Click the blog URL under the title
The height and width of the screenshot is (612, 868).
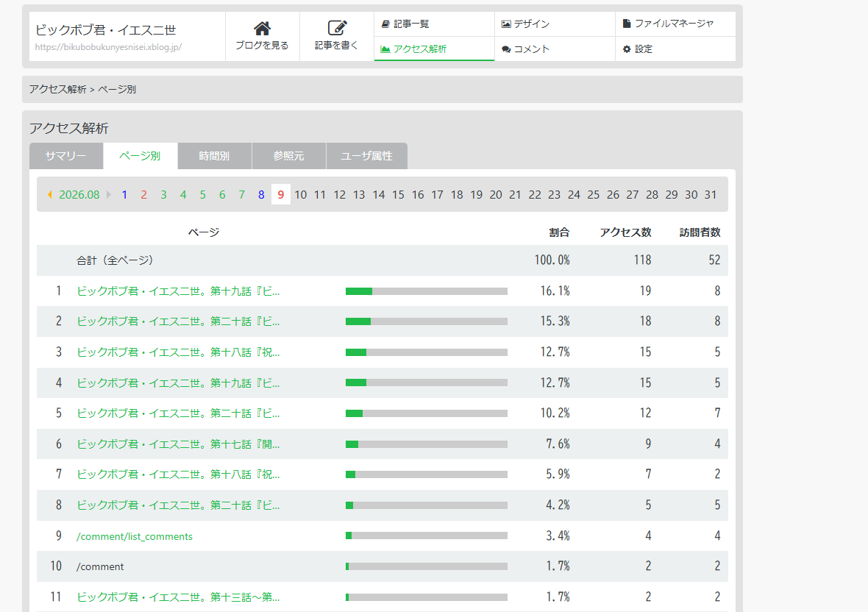click(x=109, y=47)
